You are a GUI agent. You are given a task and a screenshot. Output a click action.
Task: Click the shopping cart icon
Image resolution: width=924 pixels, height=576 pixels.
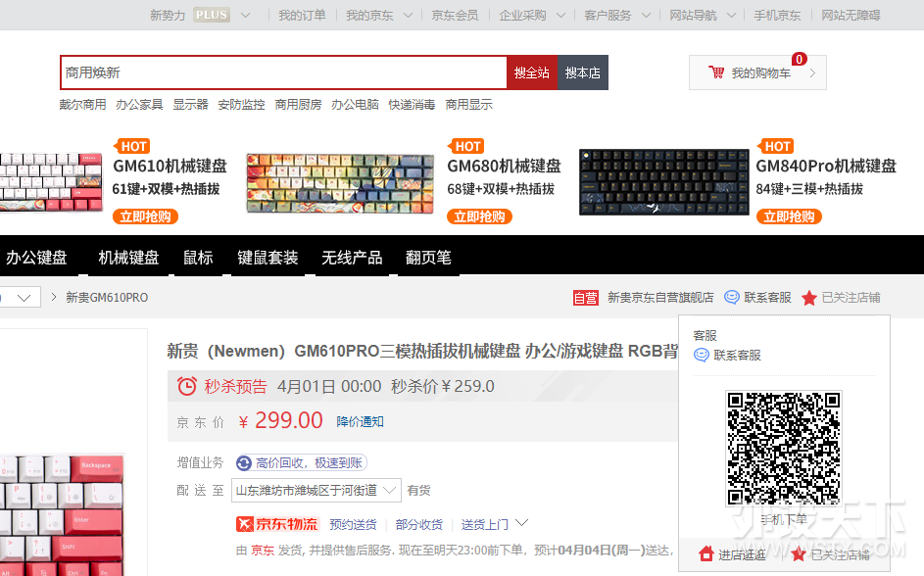point(716,72)
